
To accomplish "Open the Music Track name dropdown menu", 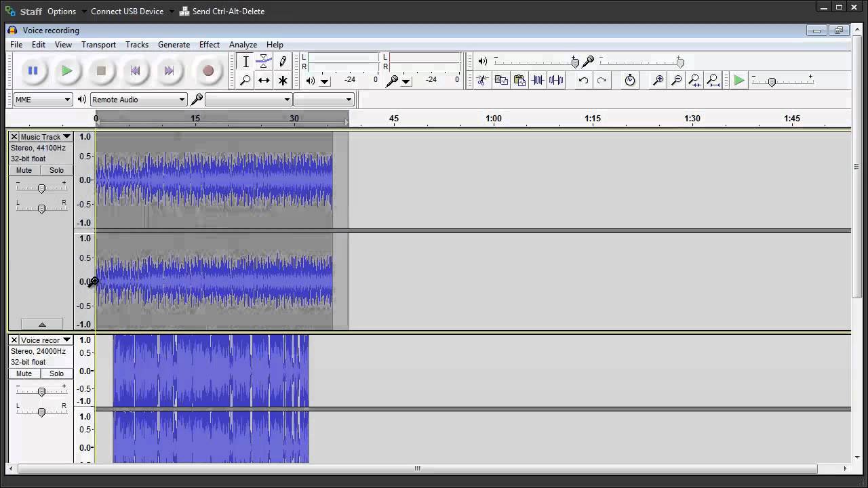I will coord(45,137).
